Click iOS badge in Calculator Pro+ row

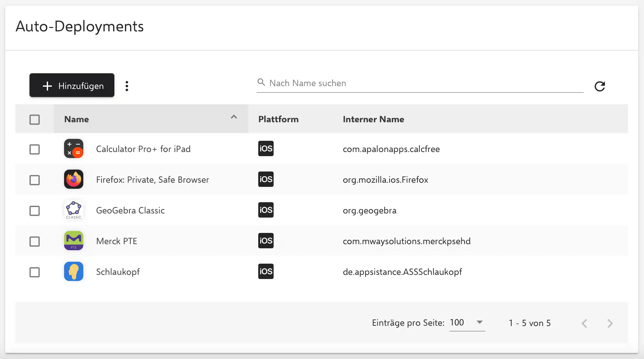point(266,148)
